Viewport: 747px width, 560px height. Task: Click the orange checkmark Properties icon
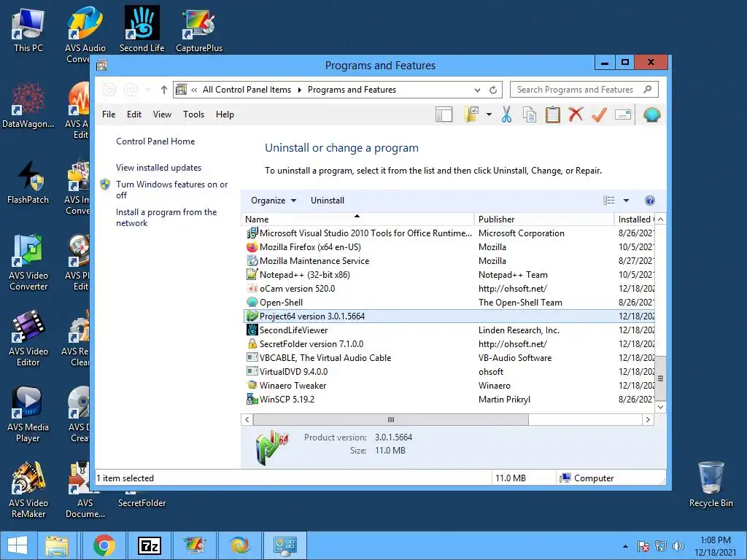coord(599,114)
